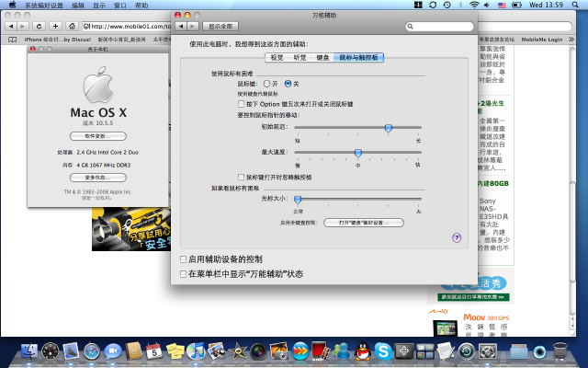Open Time Machine from the Dock
Screen dimensions: 588x368
(x=467, y=351)
